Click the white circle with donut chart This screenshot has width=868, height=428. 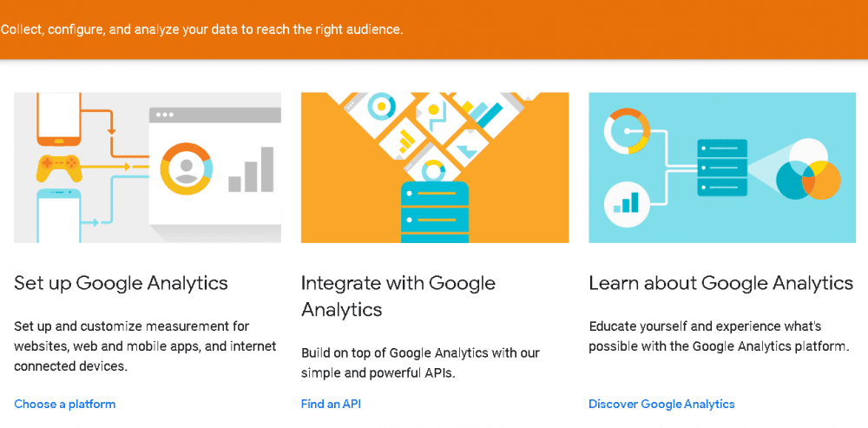pyautogui.click(x=628, y=134)
